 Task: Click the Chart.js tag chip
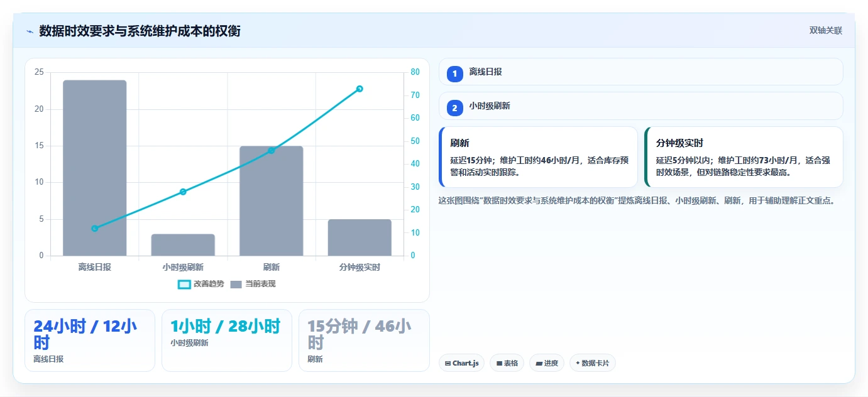pyautogui.click(x=461, y=363)
